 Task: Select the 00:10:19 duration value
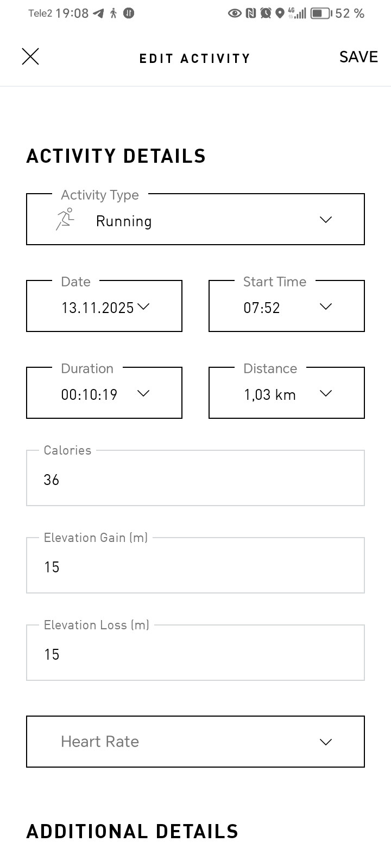pyautogui.click(x=89, y=394)
